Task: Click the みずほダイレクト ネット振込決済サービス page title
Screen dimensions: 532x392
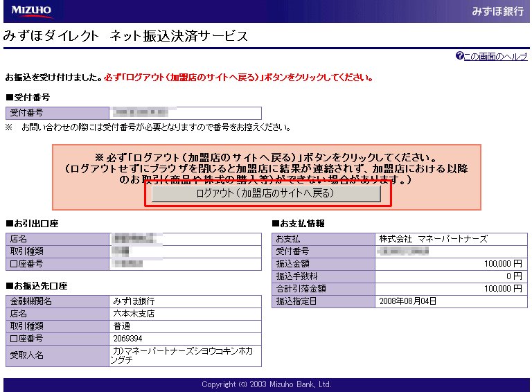Action: pos(125,36)
